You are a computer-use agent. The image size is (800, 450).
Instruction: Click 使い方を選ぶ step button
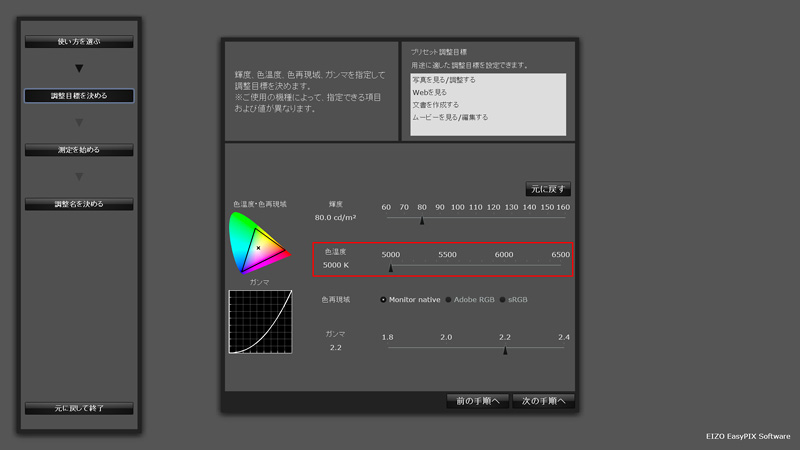pyautogui.click(x=79, y=42)
